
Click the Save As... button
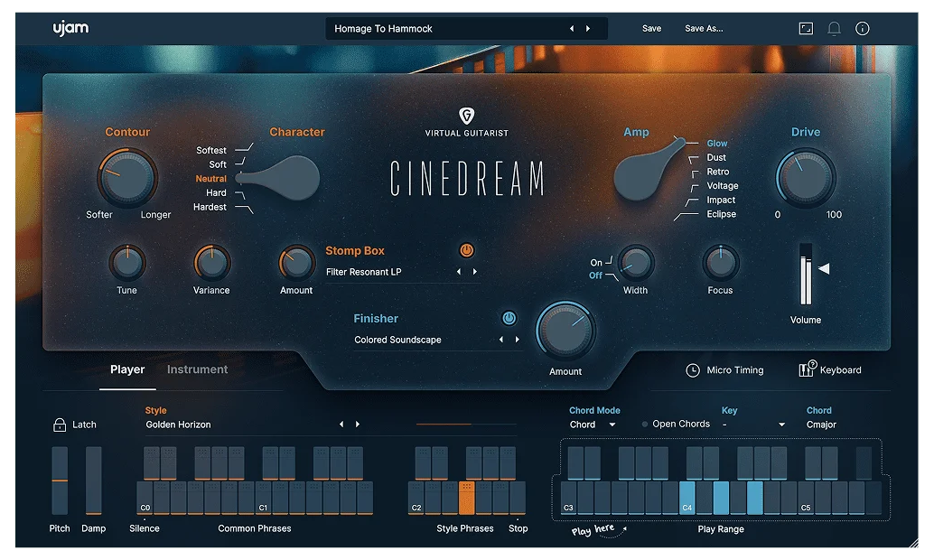pyautogui.click(x=704, y=29)
